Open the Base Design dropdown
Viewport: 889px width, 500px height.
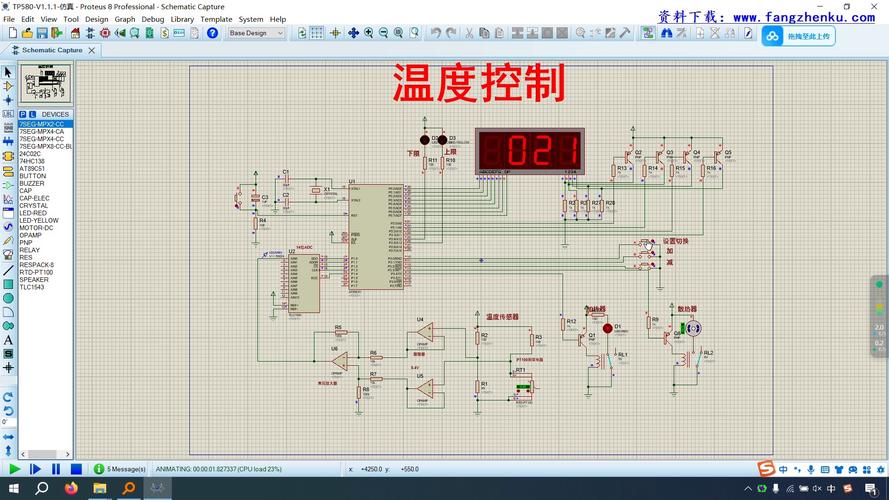click(256, 33)
